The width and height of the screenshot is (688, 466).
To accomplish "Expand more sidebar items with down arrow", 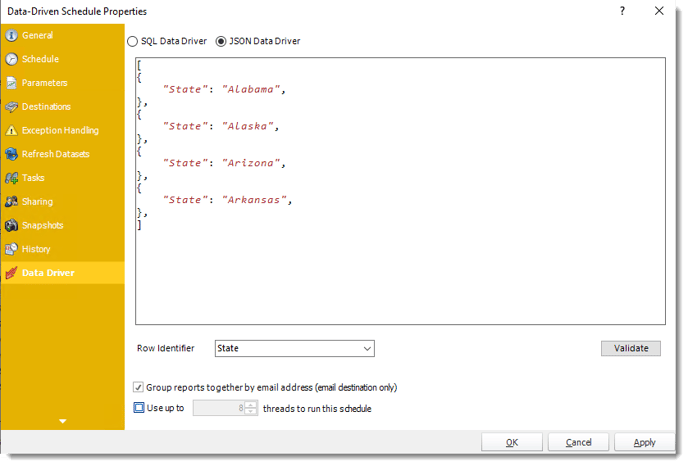I will pyautogui.click(x=63, y=421).
